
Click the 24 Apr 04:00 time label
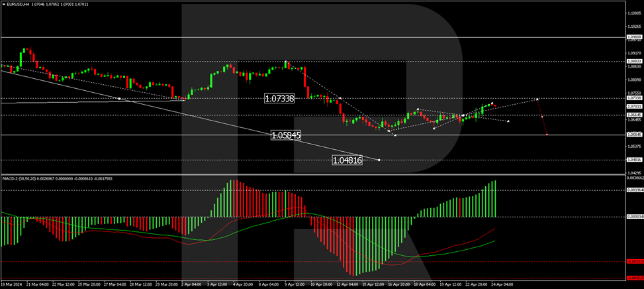pos(503,284)
